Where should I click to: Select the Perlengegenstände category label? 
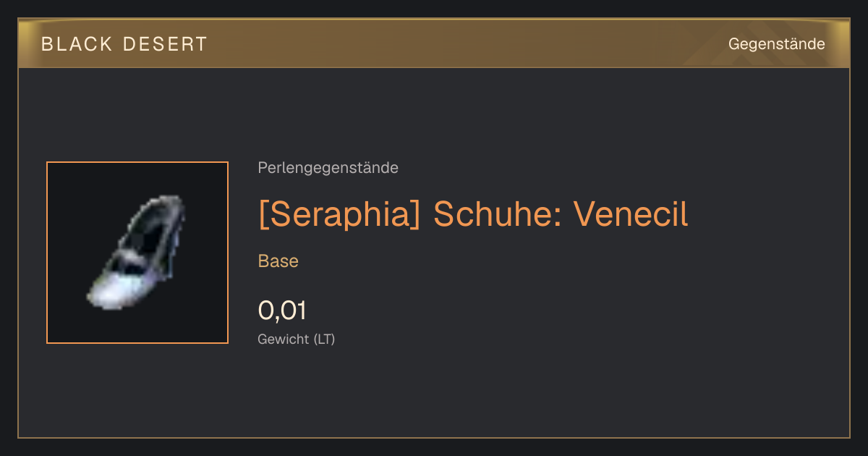pos(328,168)
